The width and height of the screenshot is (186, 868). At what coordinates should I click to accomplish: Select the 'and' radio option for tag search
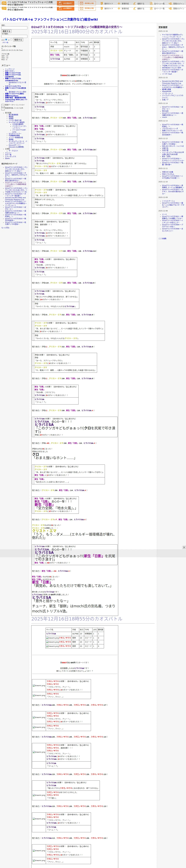point(6,40)
